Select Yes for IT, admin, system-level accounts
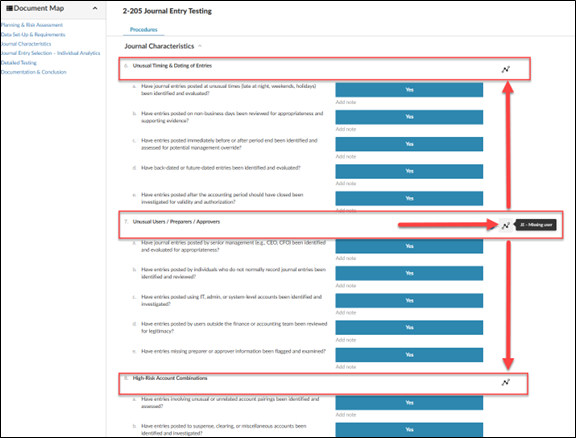The height and width of the screenshot is (438, 576). coord(409,301)
